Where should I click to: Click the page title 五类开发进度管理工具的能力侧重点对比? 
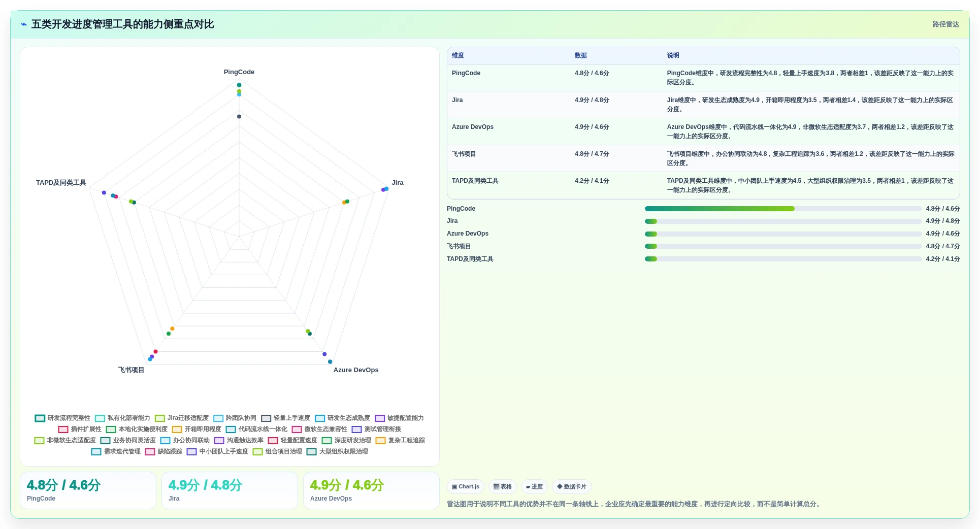coord(122,24)
